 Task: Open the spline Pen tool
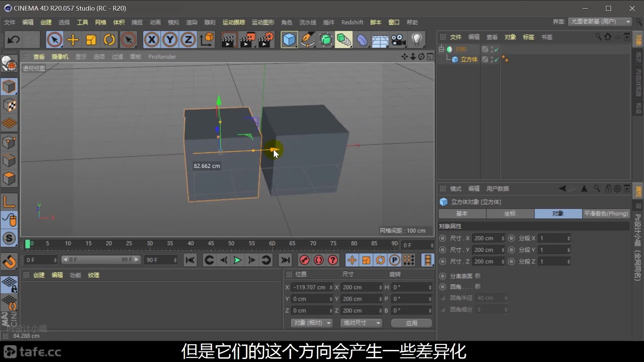(308, 40)
